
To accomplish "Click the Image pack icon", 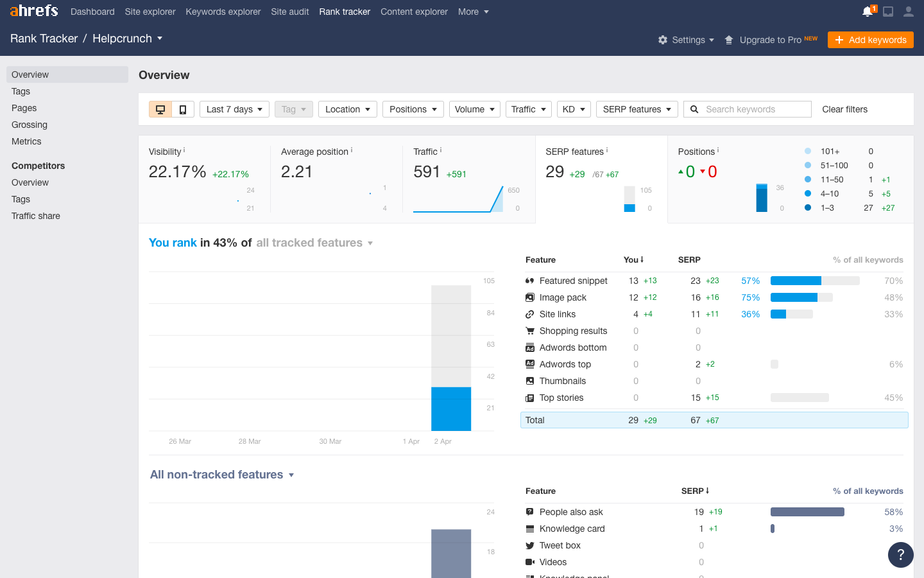I will (529, 297).
